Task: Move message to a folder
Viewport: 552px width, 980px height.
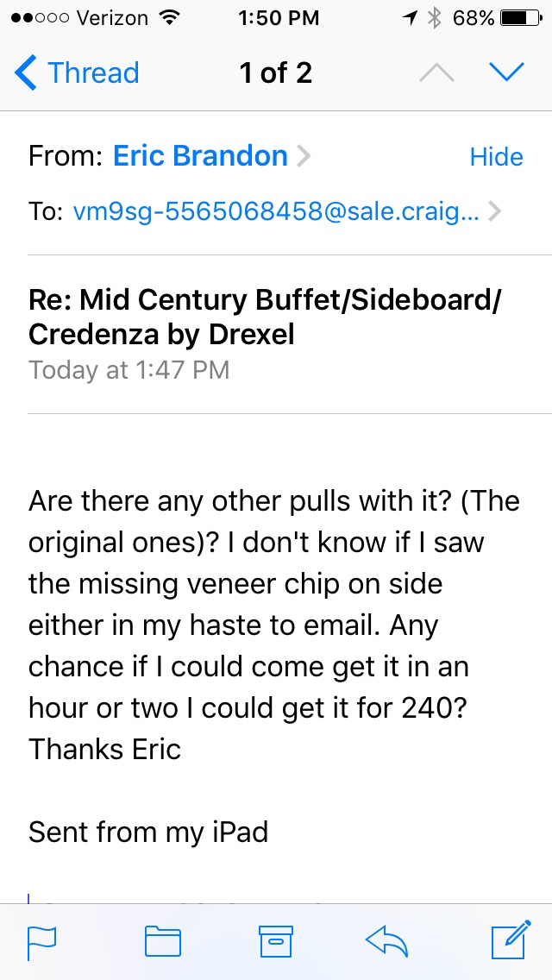Action: (162, 942)
